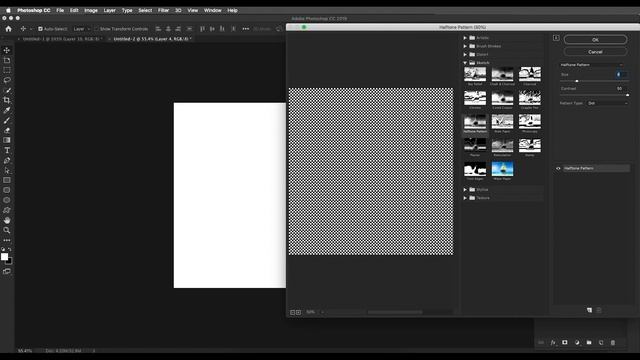Image resolution: width=640 pixels, height=360 pixels.
Task: Select the Pen tool
Action: tap(7, 160)
